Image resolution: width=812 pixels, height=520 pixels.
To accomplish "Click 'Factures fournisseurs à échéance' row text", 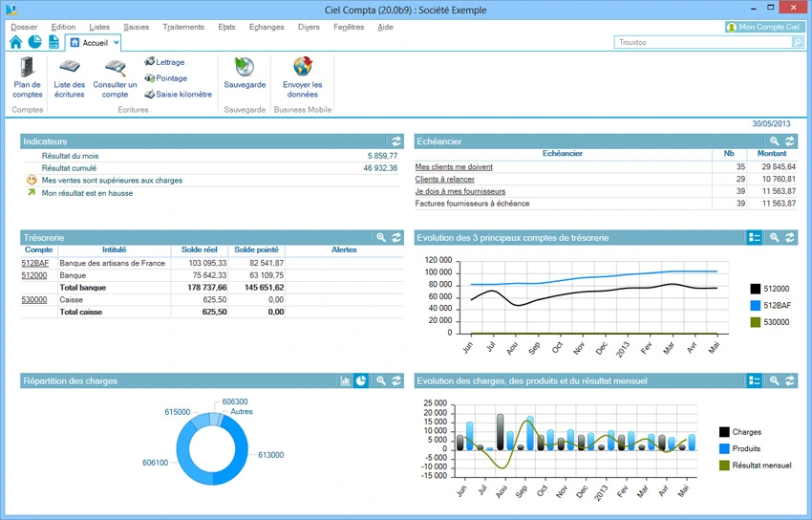I will 472,204.
